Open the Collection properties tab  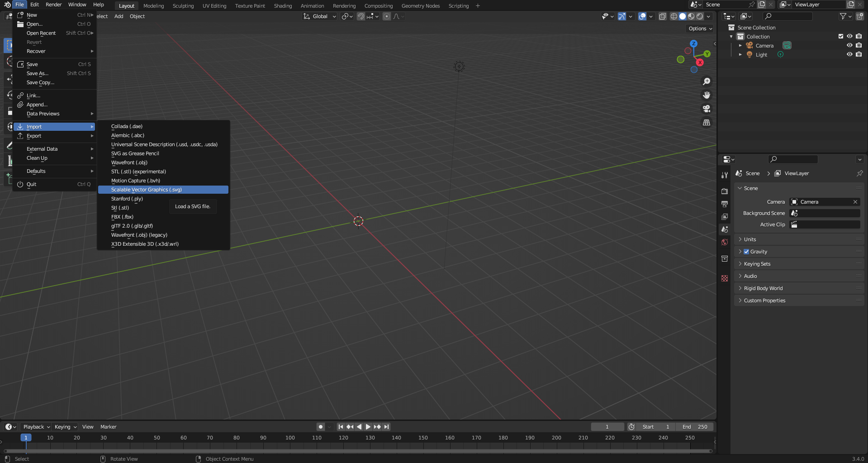click(725, 258)
